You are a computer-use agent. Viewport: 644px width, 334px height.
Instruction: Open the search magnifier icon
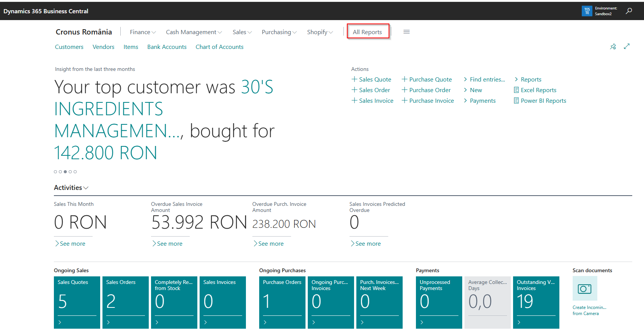point(629,11)
